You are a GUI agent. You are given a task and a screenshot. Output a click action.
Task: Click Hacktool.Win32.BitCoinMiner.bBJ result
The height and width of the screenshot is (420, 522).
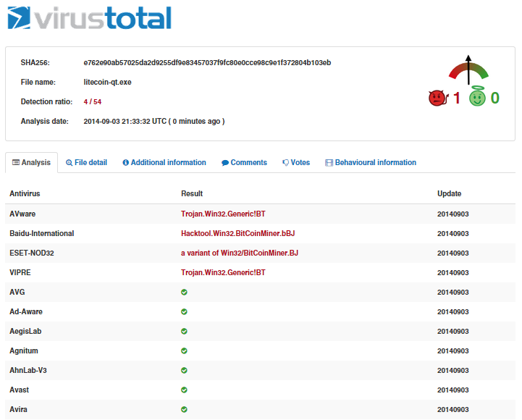coord(238,233)
